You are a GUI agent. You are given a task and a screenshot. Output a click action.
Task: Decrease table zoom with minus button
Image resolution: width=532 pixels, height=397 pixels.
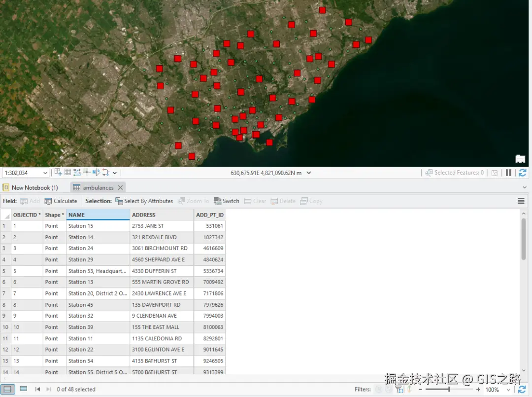click(x=420, y=390)
